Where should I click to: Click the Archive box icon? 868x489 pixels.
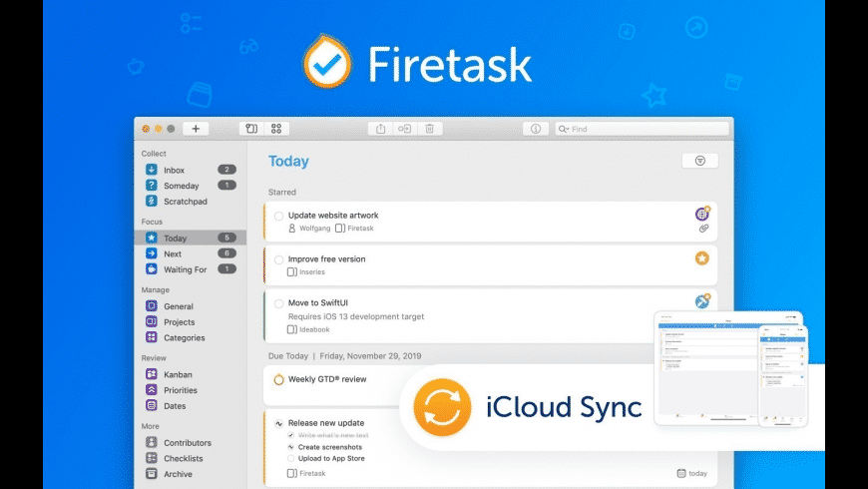151,473
